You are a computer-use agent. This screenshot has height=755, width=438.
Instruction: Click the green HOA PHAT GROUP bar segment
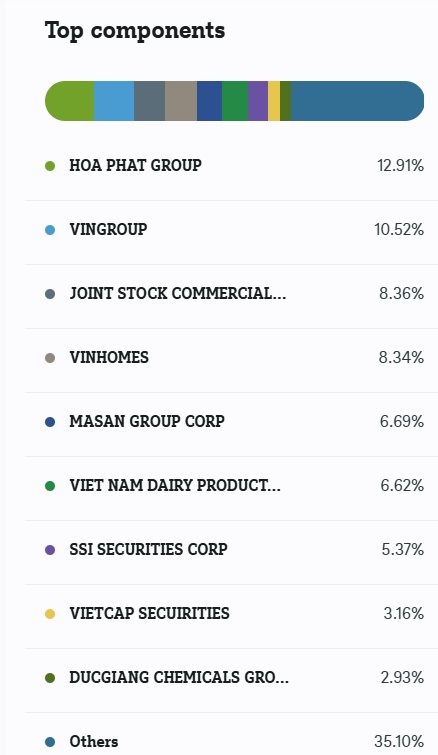(x=69, y=101)
